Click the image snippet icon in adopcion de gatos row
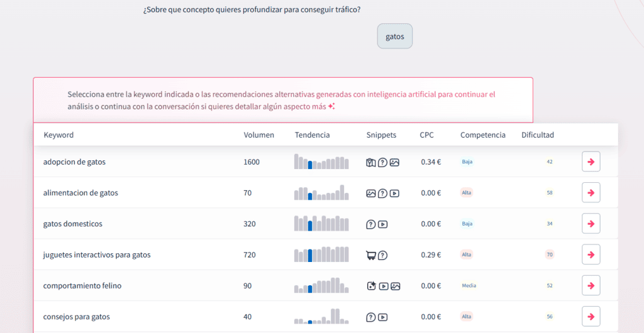The width and height of the screenshot is (644, 333). 394,162
